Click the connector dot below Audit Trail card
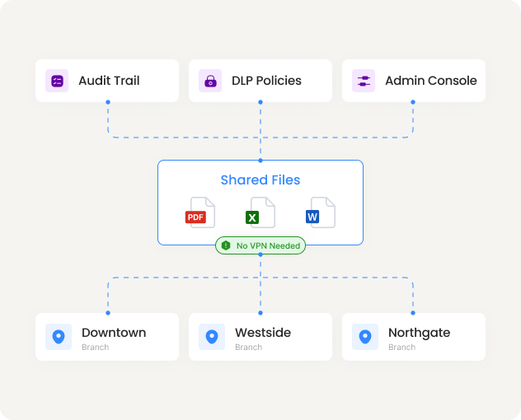The height and width of the screenshot is (420, 521). pyautogui.click(x=107, y=102)
